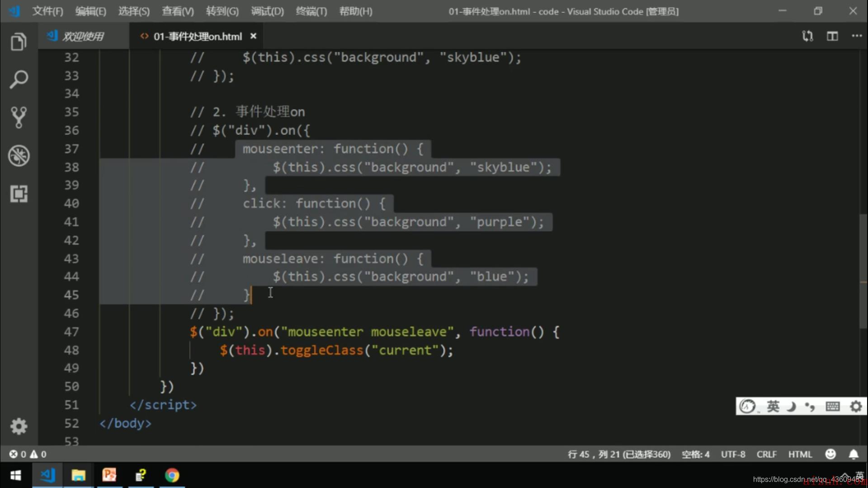Open the Source Control view
This screenshot has width=868, height=488.
pyautogui.click(x=19, y=117)
